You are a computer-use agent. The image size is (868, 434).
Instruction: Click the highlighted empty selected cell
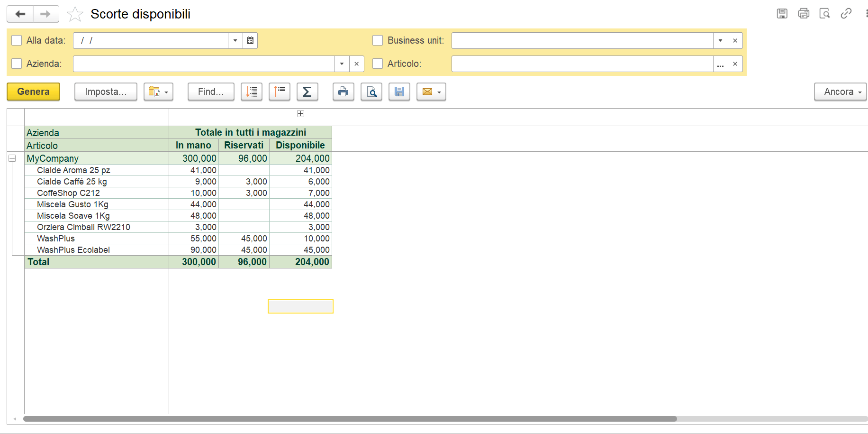(300, 306)
